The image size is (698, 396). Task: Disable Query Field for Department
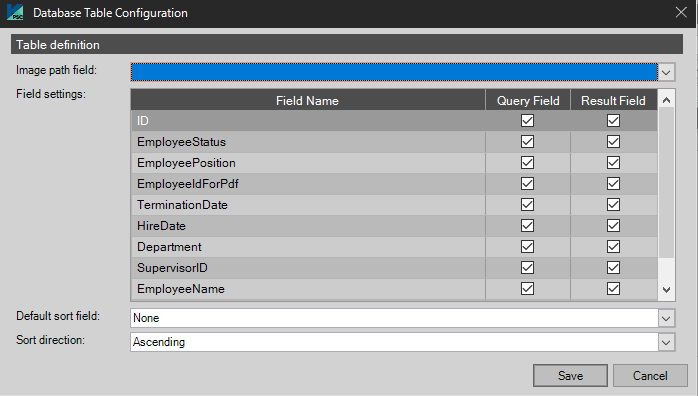528,246
